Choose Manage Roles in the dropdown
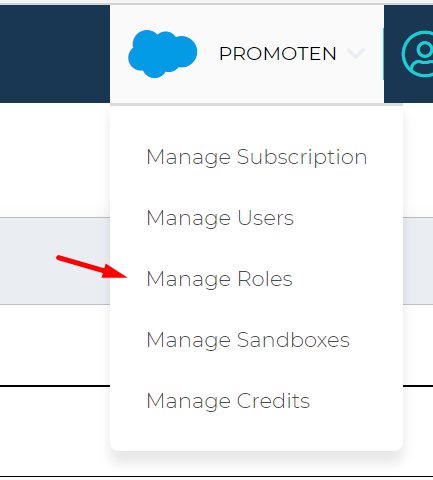The image size is (433, 480). tap(219, 279)
